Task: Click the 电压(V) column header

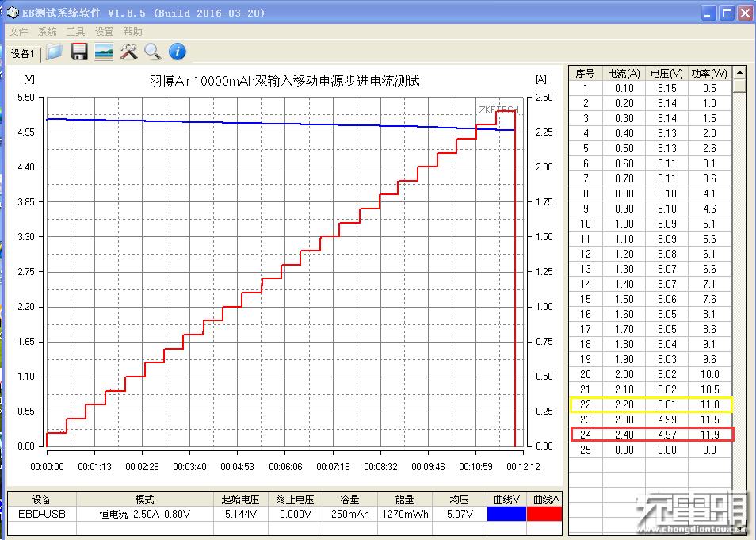Action: (x=666, y=74)
